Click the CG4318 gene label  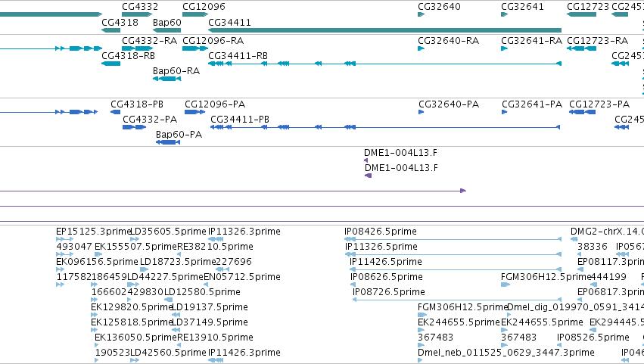click(x=120, y=22)
